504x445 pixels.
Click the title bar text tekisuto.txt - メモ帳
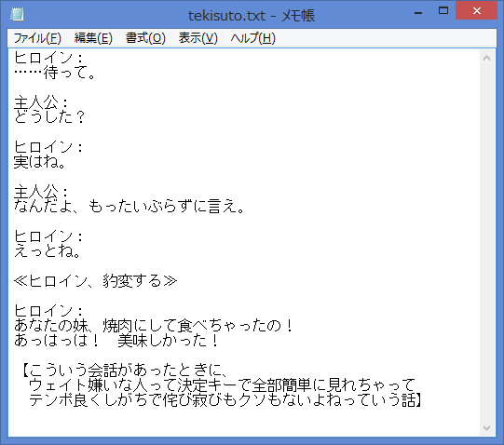point(252,16)
